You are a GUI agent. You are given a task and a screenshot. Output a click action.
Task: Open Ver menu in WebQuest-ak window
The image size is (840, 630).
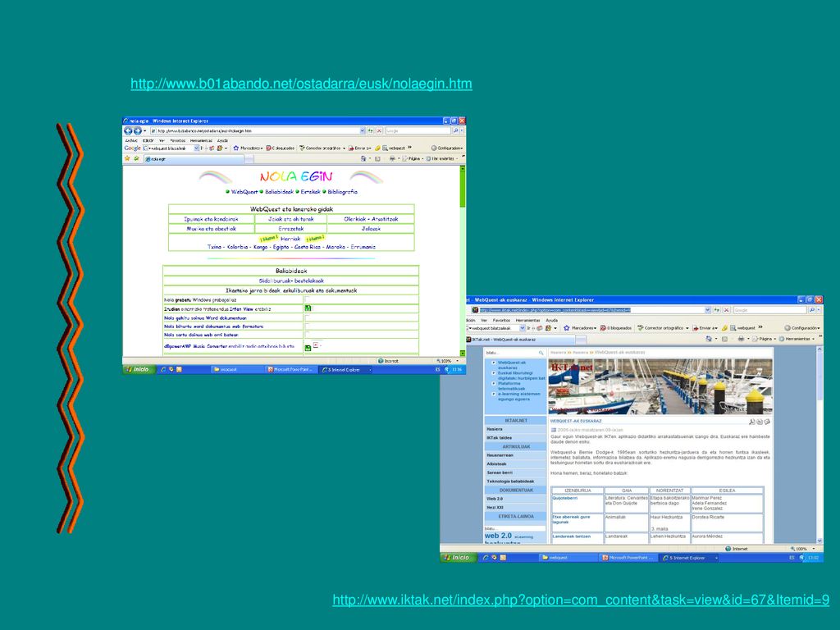[x=484, y=321]
